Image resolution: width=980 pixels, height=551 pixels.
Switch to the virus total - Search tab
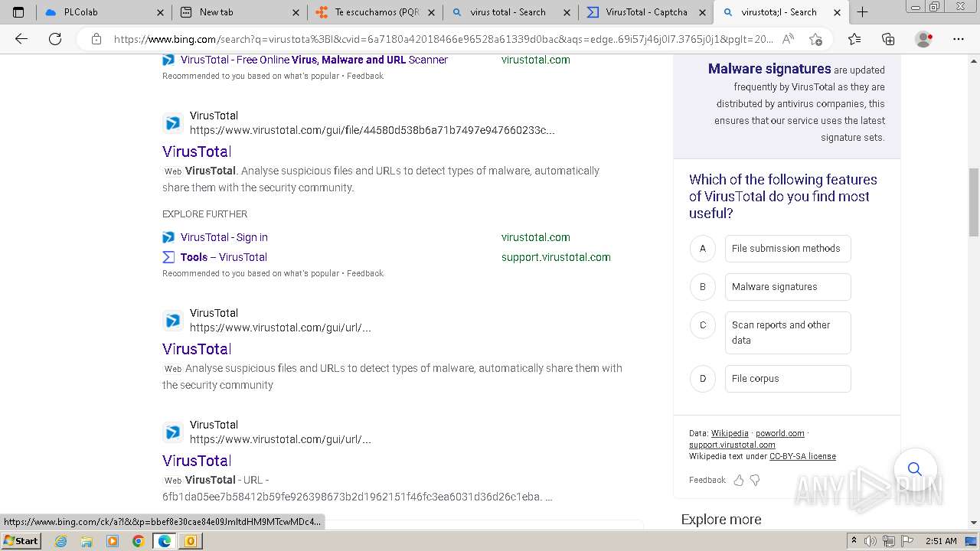(511, 12)
